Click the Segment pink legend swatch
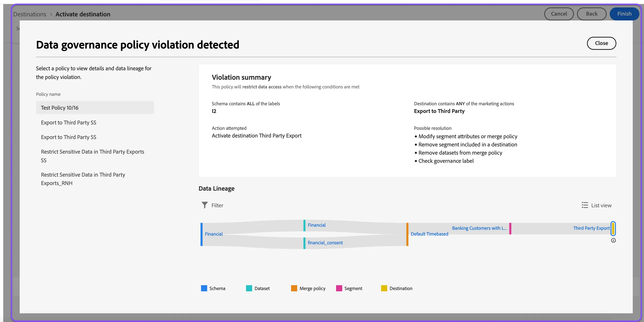Screen dimensions: 644x322 [x=339, y=288]
